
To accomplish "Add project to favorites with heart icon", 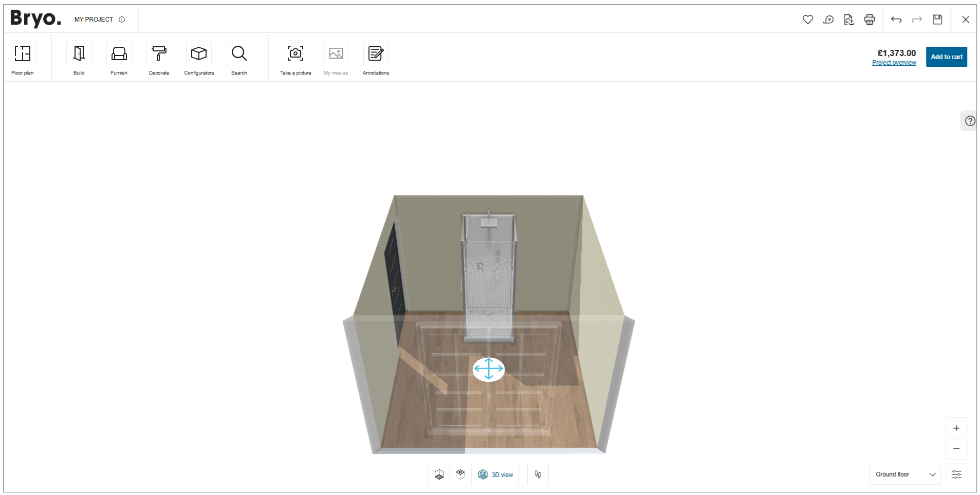I will point(808,20).
